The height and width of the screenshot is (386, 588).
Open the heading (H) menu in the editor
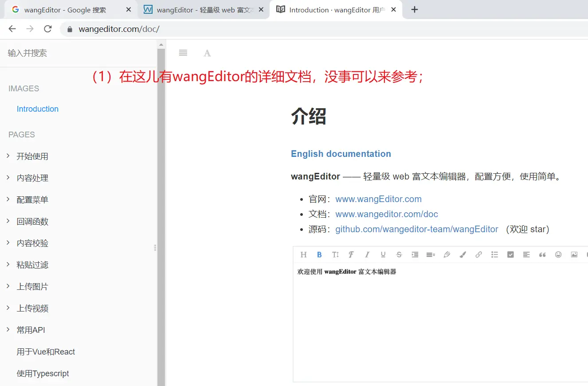pos(303,254)
